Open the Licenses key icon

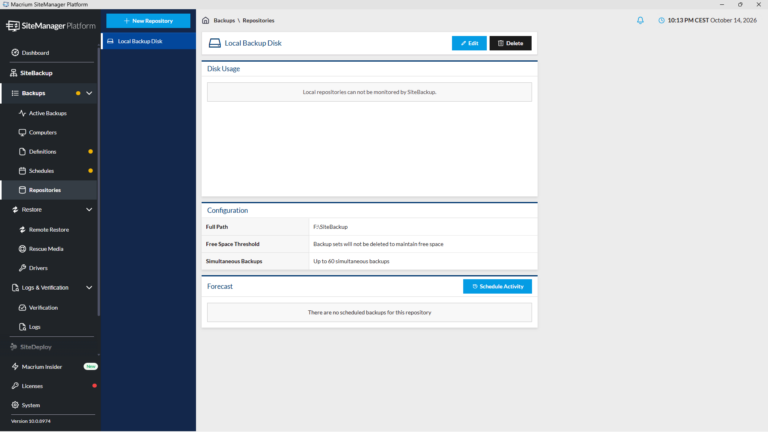coord(15,386)
